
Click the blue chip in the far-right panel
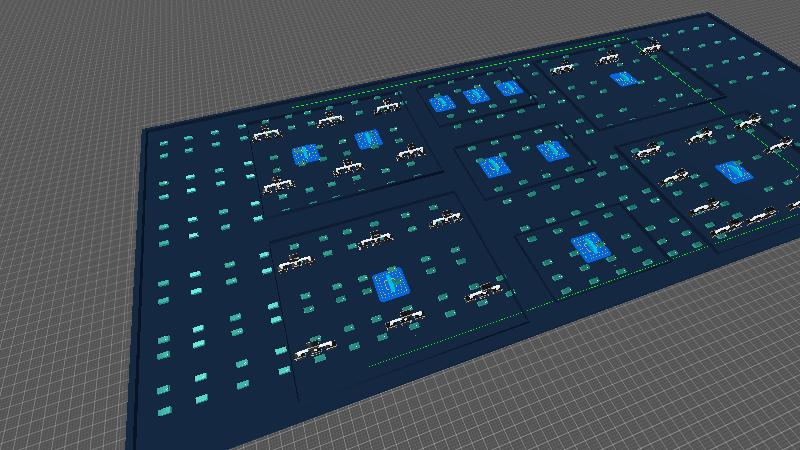tap(732, 172)
